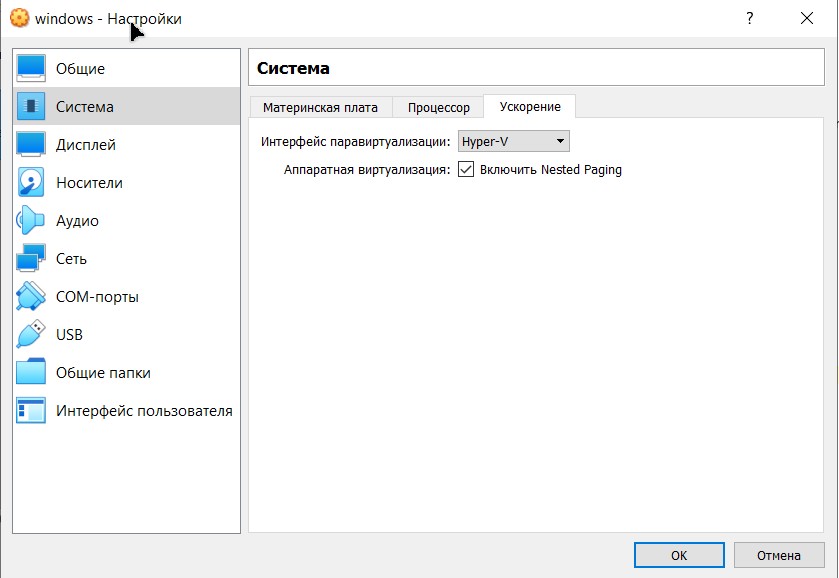This screenshot has height=578, width=839.
Task: Click the Дисплей screen icon
Action: click(x=31, y=144)
